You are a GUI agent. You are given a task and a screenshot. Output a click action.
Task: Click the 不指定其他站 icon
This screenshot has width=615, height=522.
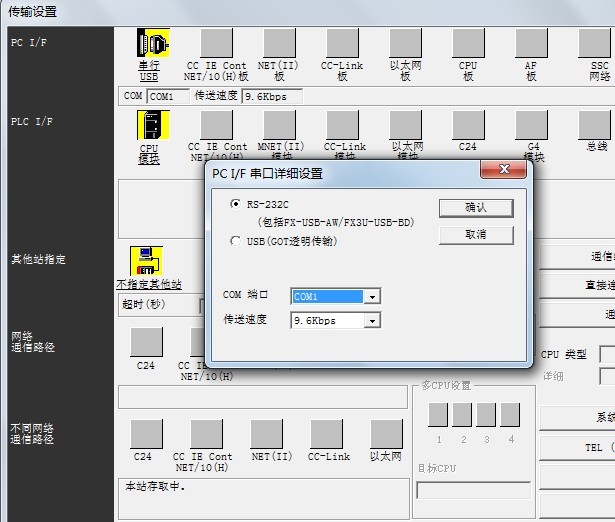click(146, 262)
